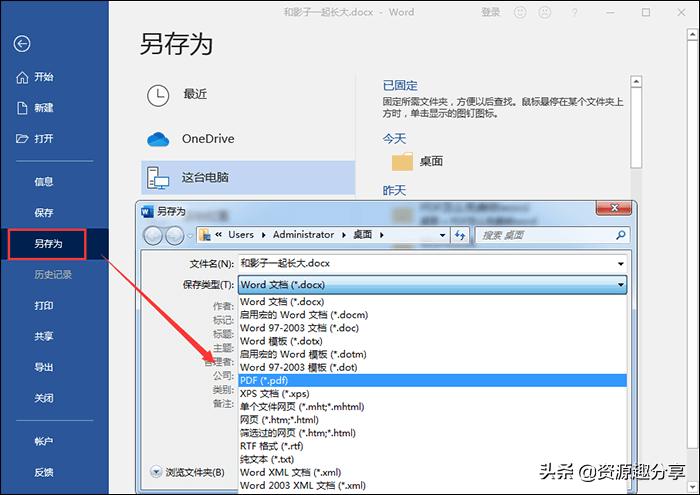The image size is (700, 495).
Task: Click the search magnifier icon
Action: (x=620, y=235)
